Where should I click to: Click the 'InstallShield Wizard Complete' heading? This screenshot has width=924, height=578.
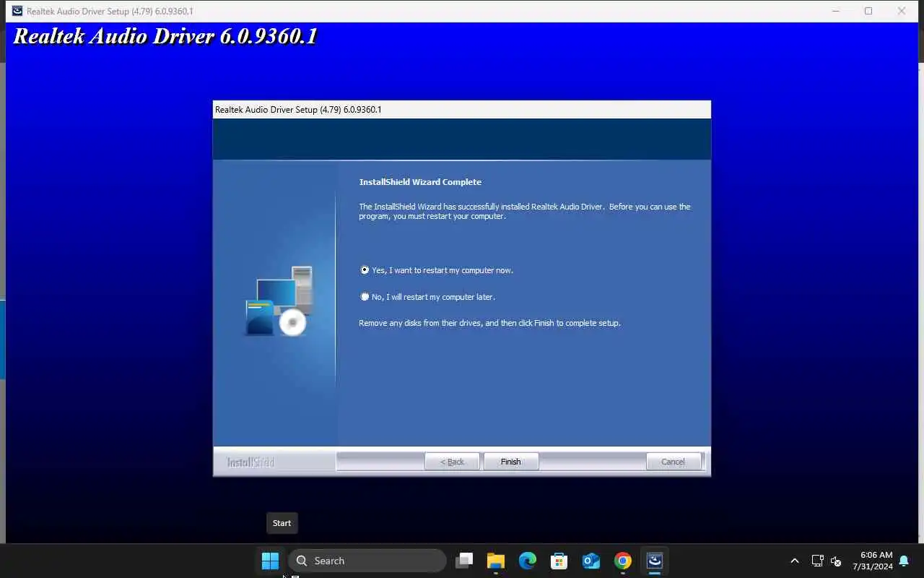point(420,182)
